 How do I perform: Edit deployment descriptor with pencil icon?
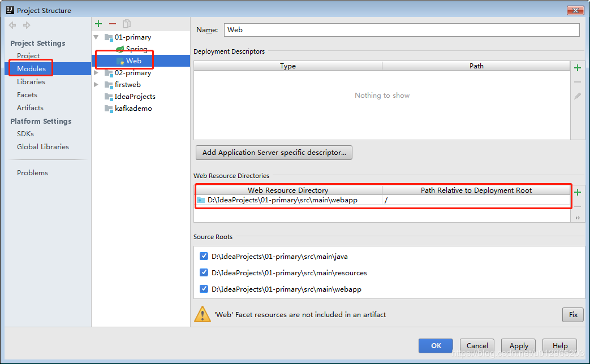578,96
